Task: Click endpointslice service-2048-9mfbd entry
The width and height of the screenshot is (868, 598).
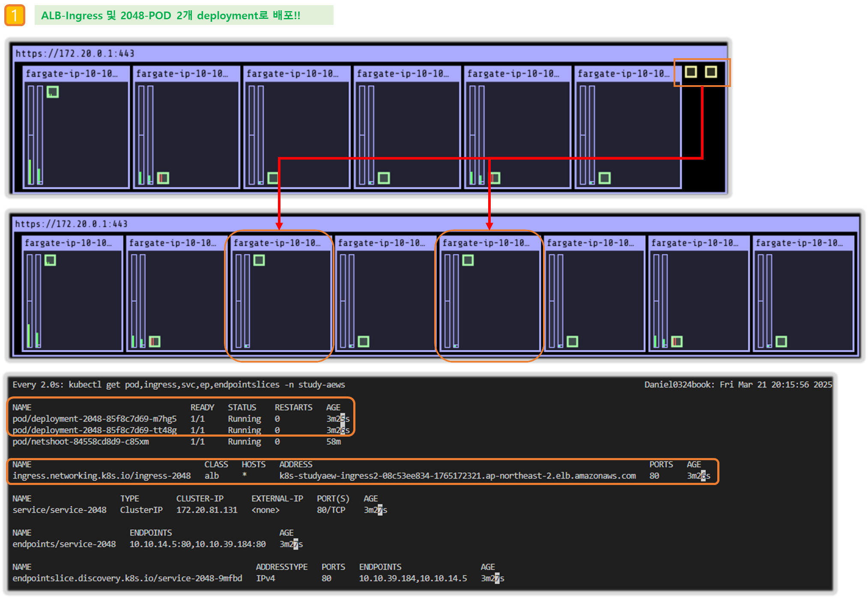Action: pyautogui.click(x=127, y=578)
